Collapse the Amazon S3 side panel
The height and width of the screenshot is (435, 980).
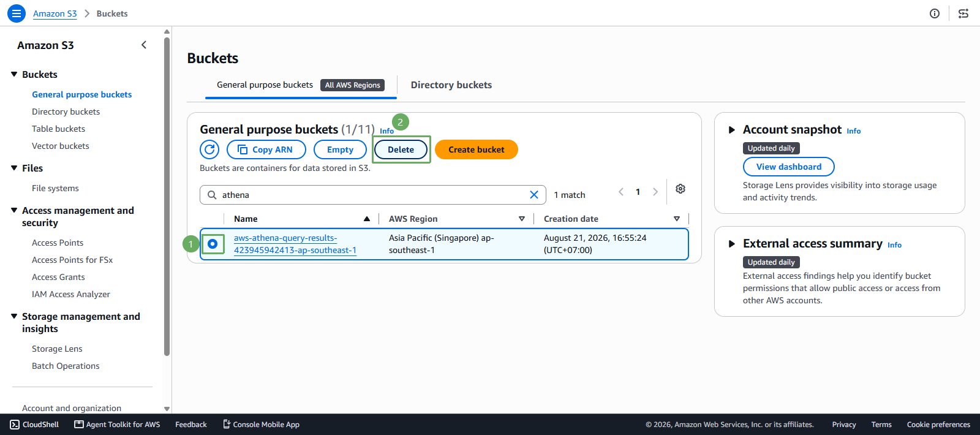[144, 45]
